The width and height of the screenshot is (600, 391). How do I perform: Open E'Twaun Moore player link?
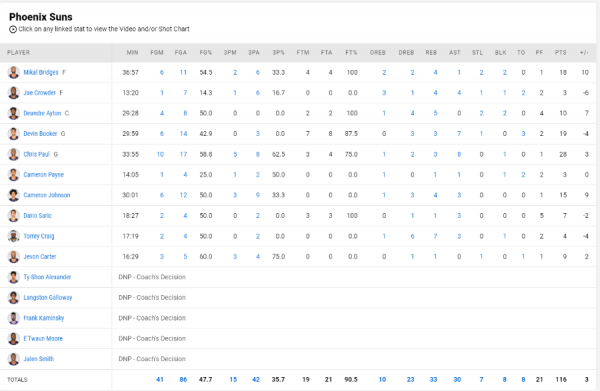click(43, 338)
